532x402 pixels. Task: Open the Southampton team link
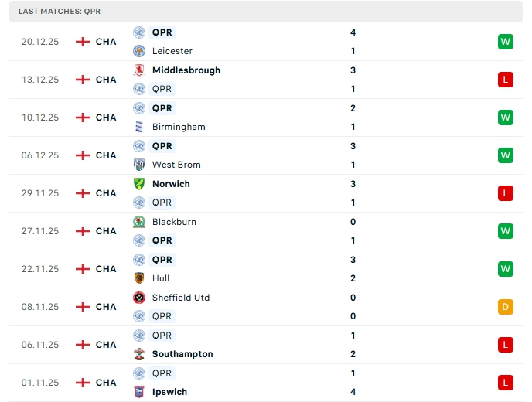pyautogui.click(x=182, y=354)
